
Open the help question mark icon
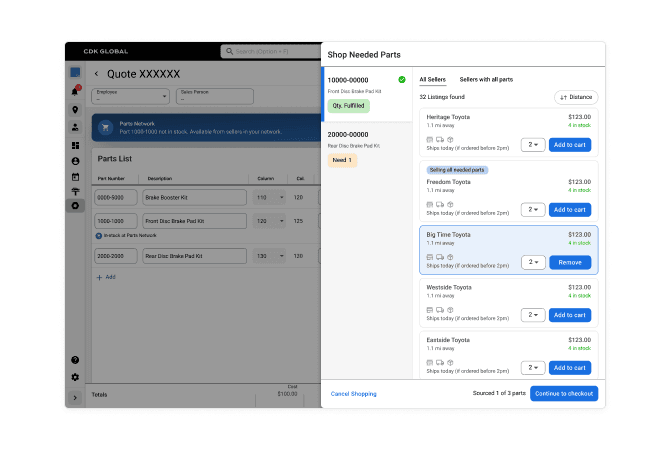tap(75, 360)
